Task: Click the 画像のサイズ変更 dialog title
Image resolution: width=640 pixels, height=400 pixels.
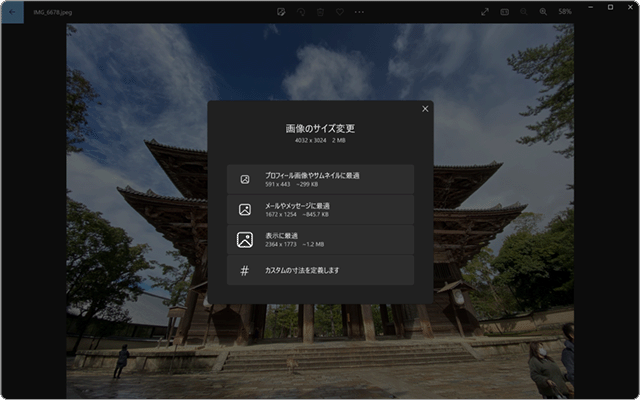Action: point(320,129)
